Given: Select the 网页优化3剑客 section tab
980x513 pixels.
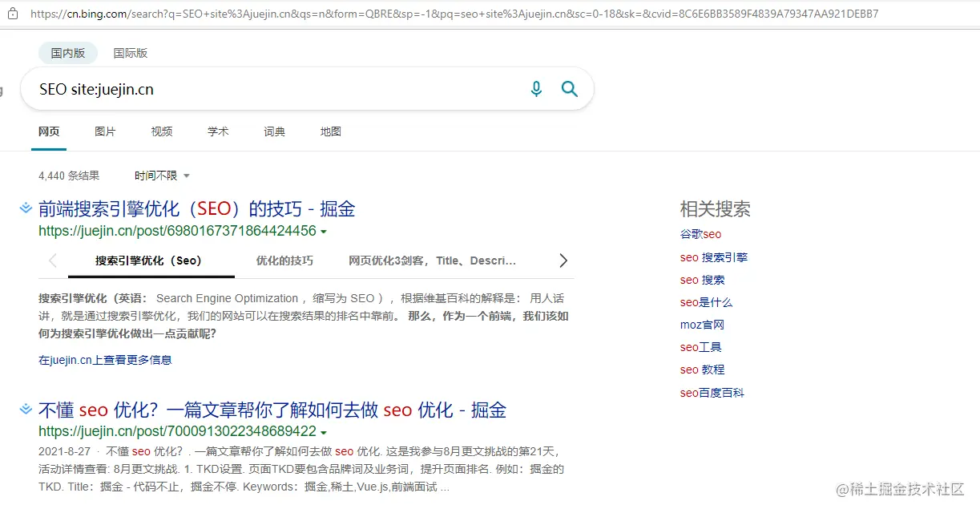Looking at the screenshot, I should (432, 261).
